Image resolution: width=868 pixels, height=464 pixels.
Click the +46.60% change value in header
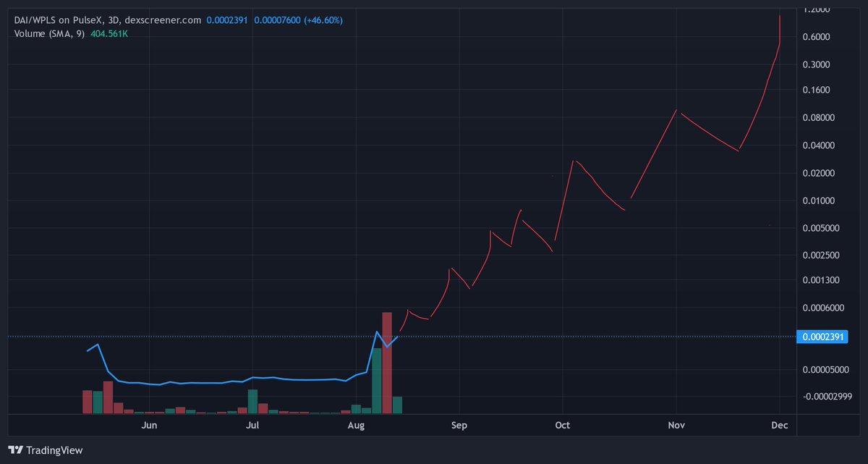point(322,20)
